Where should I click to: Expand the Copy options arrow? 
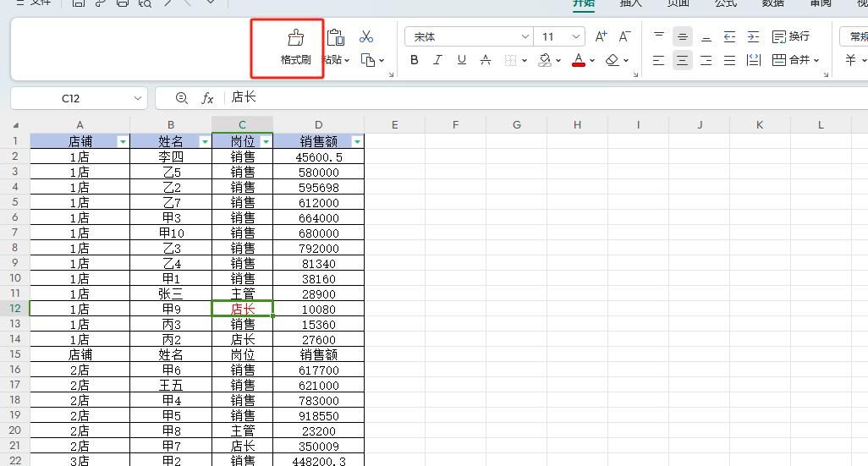pyautogui.click(x=382, y=60)
